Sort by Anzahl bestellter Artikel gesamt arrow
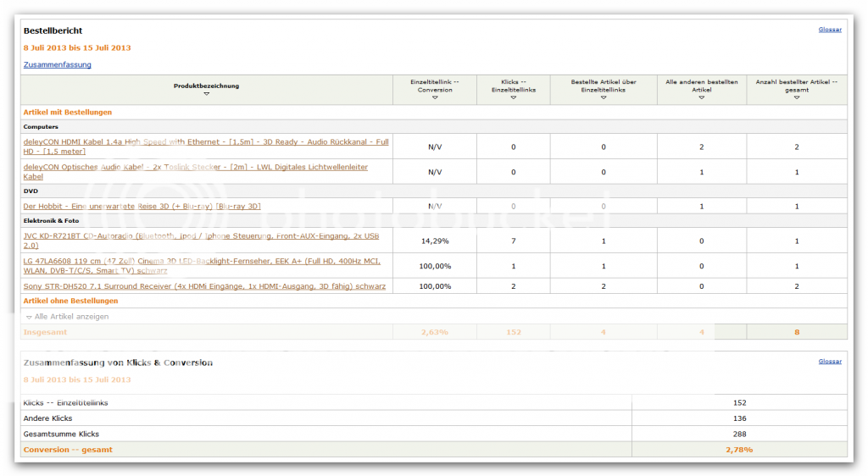 (x=796, y=97)
